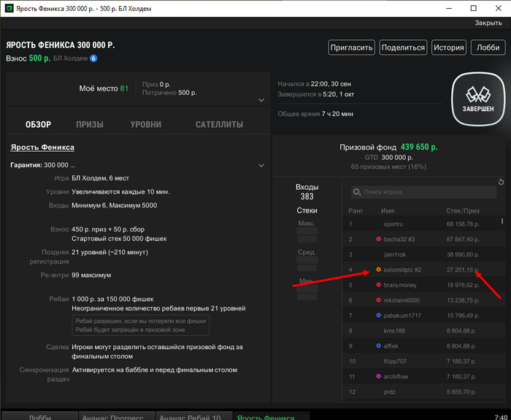Select player row sportru

[423, 224]
